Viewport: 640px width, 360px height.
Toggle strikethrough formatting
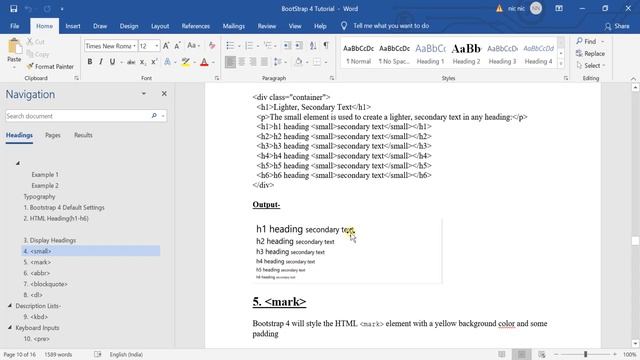pyautogui.click(x=131, y=62)
